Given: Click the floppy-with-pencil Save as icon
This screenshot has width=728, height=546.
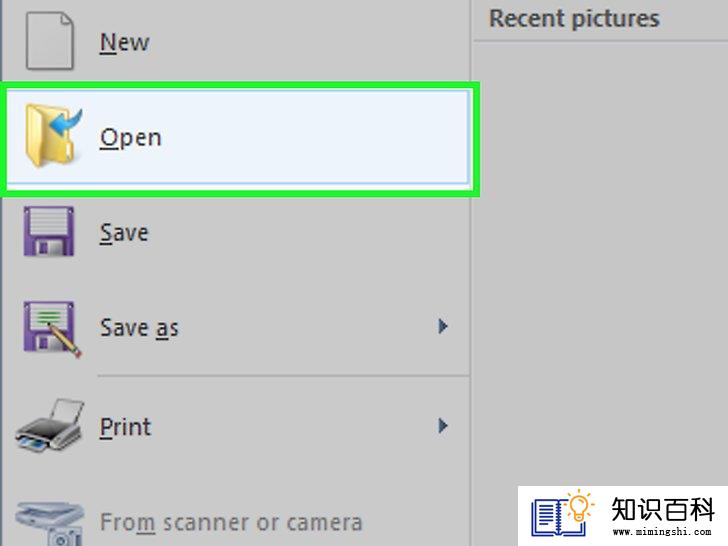Looking at the screenshot, I should pyautogui.click(x=52, y=329).
